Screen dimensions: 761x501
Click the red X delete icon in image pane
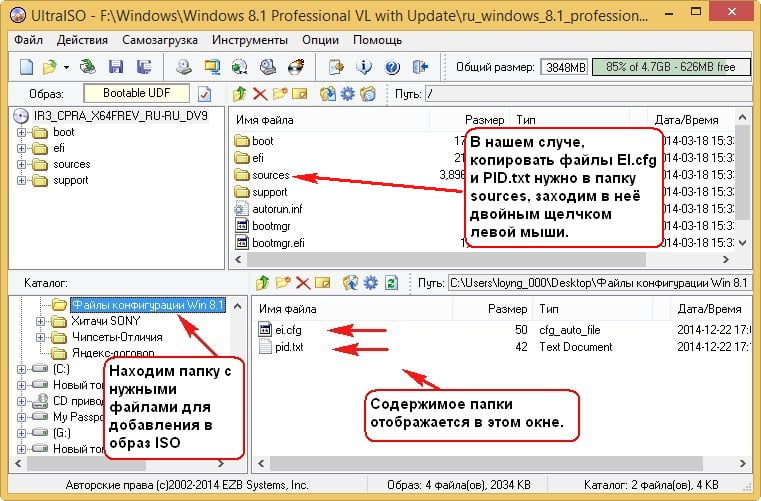coord(260,93)
